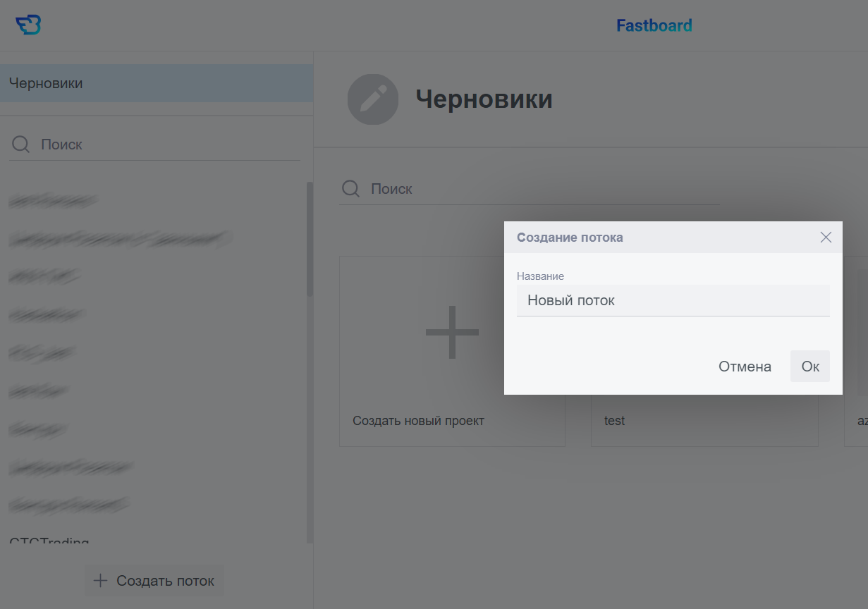The width and height of the screenshot is (868, 609).
Task: Click the sidebar vertical scrollbar
Action: [310, 240]
